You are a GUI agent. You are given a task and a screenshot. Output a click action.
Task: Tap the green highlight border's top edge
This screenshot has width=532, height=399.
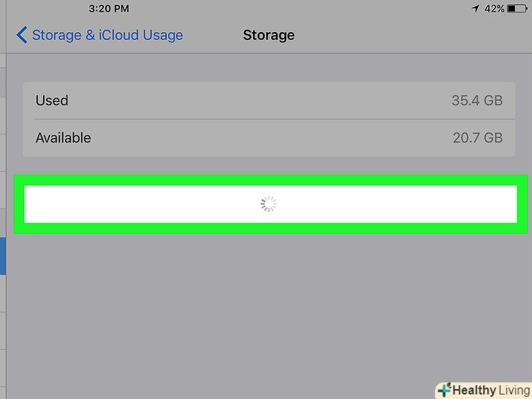coord(270,180)
